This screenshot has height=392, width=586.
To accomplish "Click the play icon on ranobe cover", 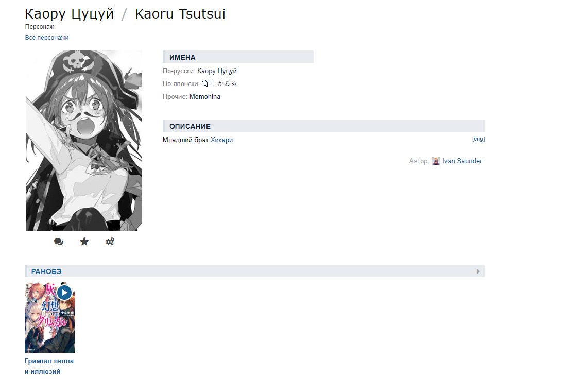I will [64, 293].
